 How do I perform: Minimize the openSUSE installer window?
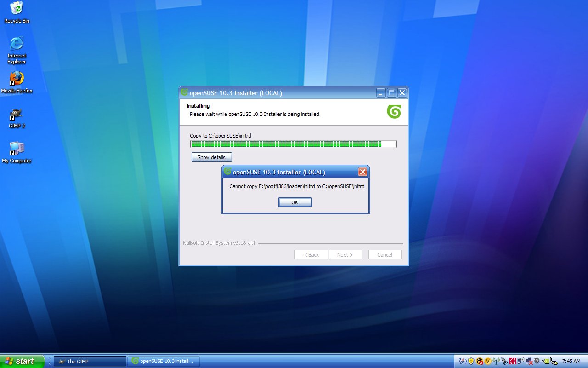tap(381, 93)
